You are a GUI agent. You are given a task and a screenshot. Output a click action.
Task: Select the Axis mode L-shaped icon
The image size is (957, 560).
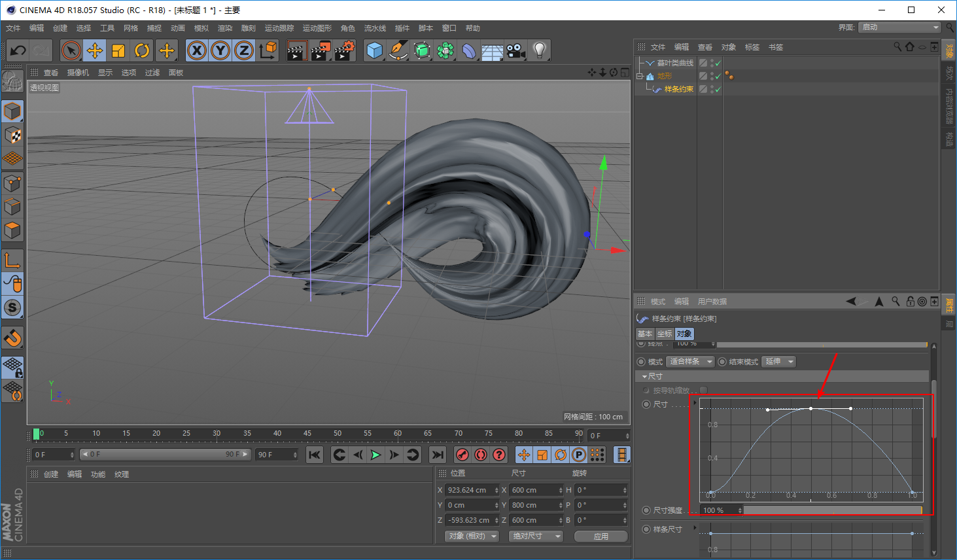tap(12, 260)
